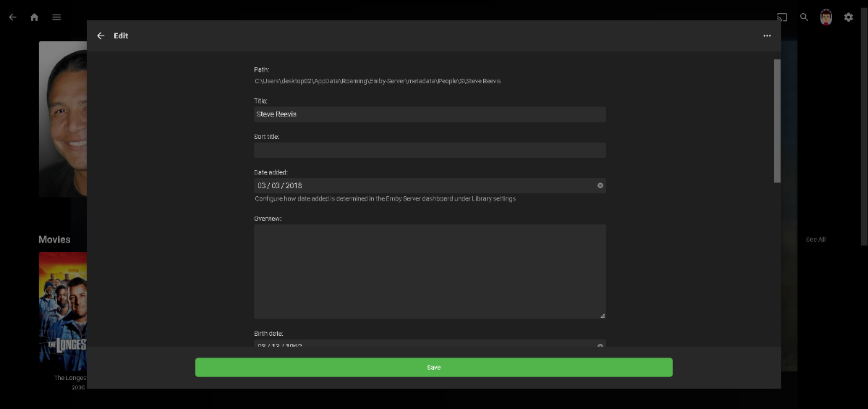Click the date added configuration hint text
Image resolution: width=868 pixels, height=409 pixels.
(386, 198)
